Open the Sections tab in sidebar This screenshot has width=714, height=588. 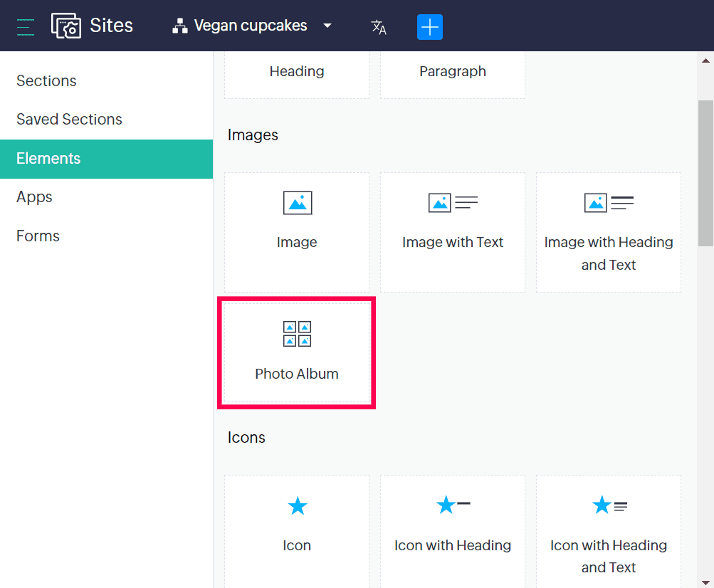[46, 80]
